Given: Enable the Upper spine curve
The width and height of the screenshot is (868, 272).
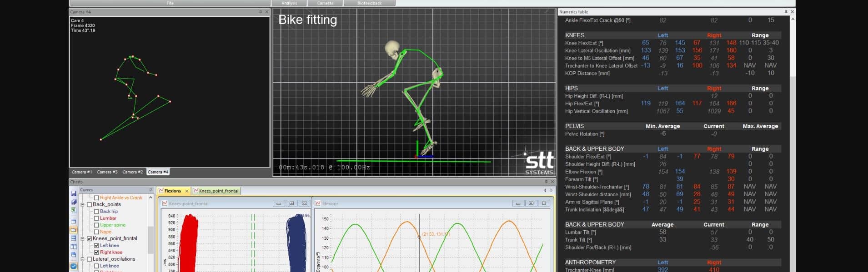Looking at the screenshot, I should point(96,225).
